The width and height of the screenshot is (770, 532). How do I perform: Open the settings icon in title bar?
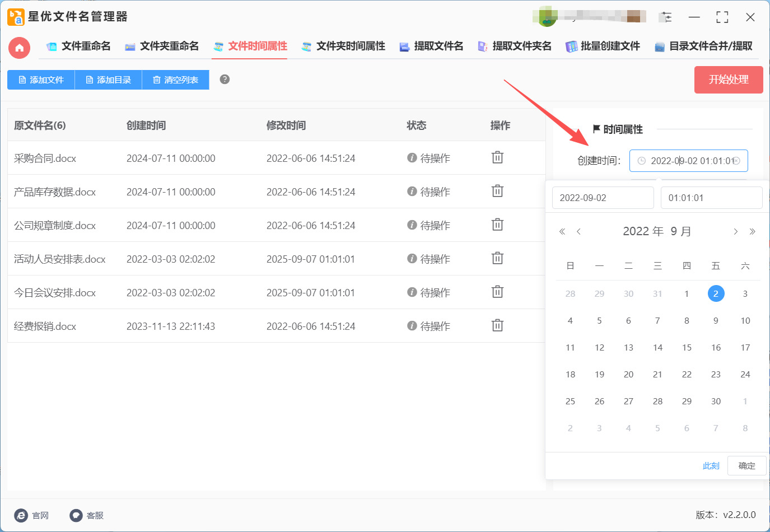point(665,17)
